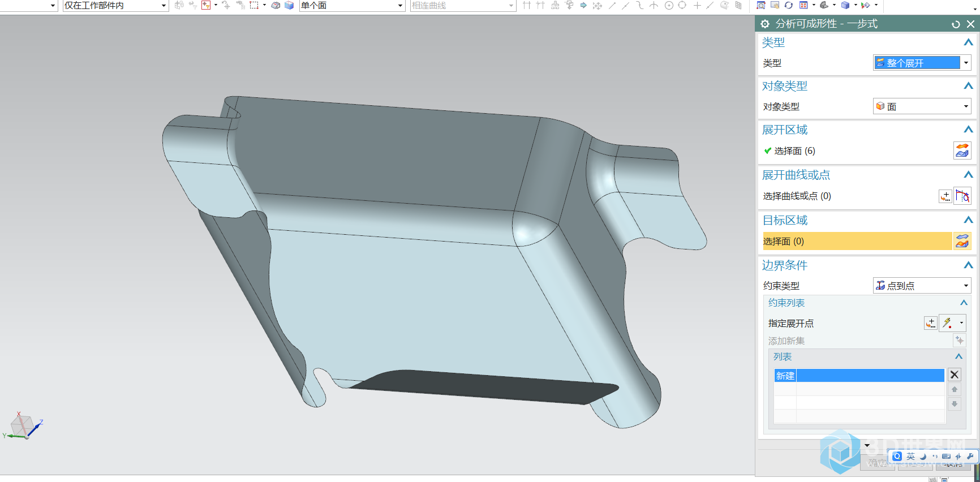Click the settings gear in dialog title

765,24
